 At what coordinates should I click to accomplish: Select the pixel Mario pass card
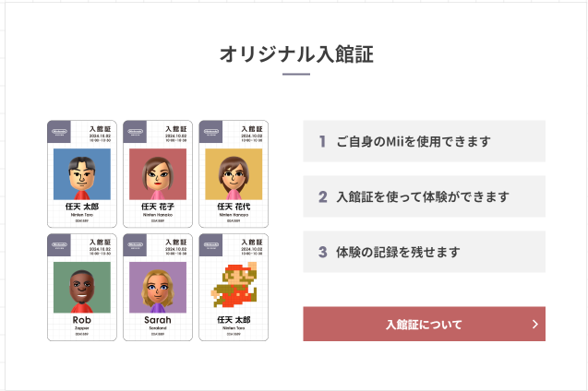pyautogui.click(x=234, y=288)
